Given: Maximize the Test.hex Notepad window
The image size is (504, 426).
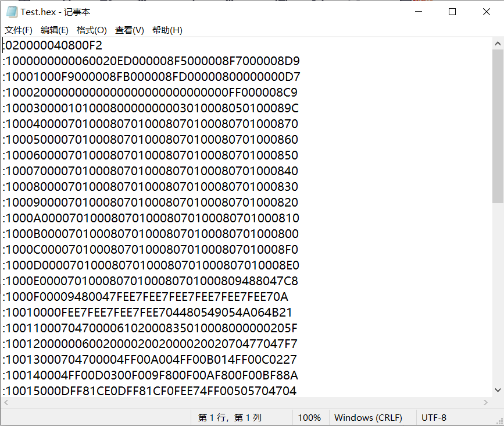Looking at the screenshot, I should click(x=452, y=12).
